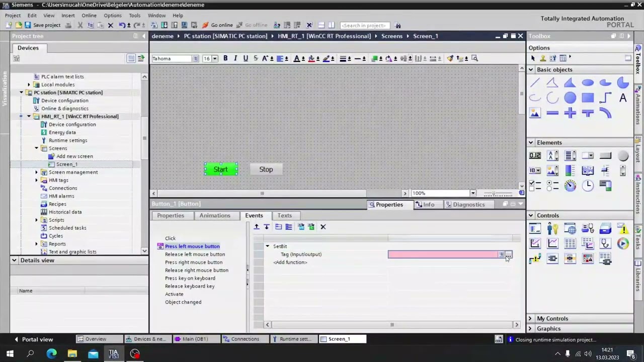Image resolution: width=644 pixels, height=362 pixels.
Task: Switch to Properties sub-tab
Action: coord(171,216)
